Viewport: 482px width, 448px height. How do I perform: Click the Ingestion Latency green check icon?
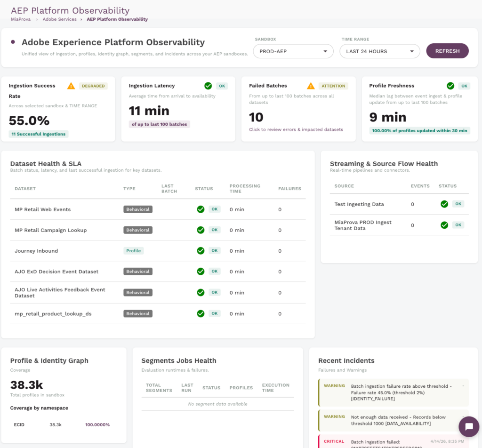(208, 86)
